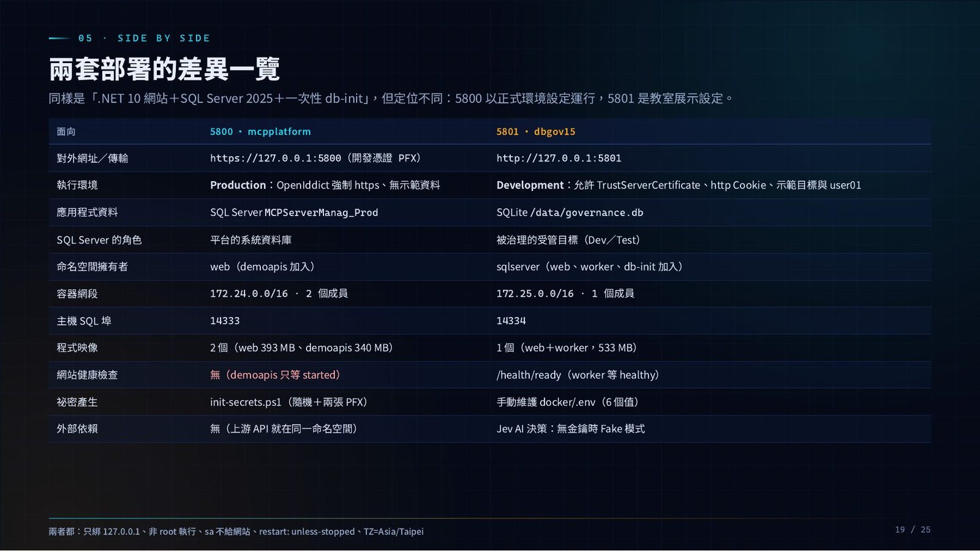The height and width of the screenshot is (551, 980).
Task: Click the row label 祕密產生
Action: 77,402
